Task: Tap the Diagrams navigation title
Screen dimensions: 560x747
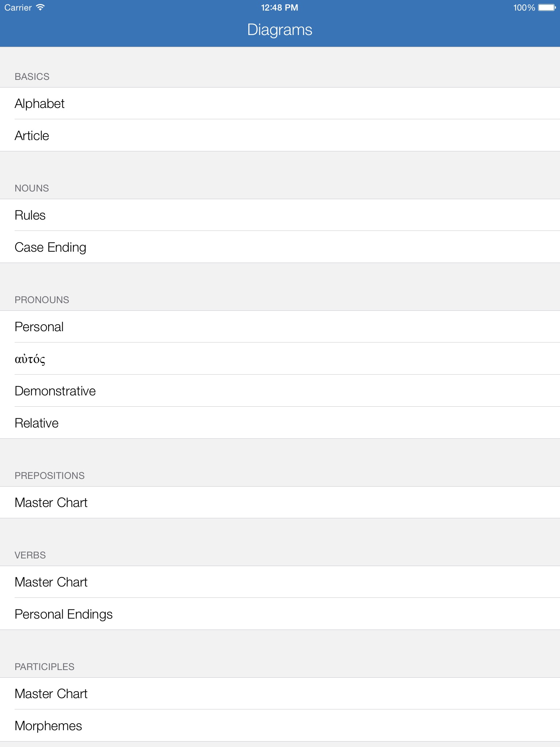Action: click(x=280, y=30)
